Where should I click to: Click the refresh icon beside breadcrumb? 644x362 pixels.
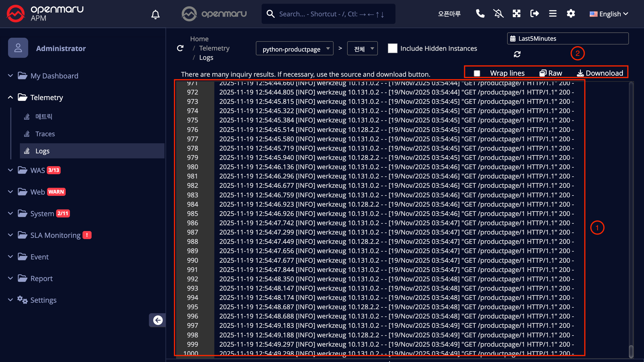pyautogui.click(x=180, y=48)
